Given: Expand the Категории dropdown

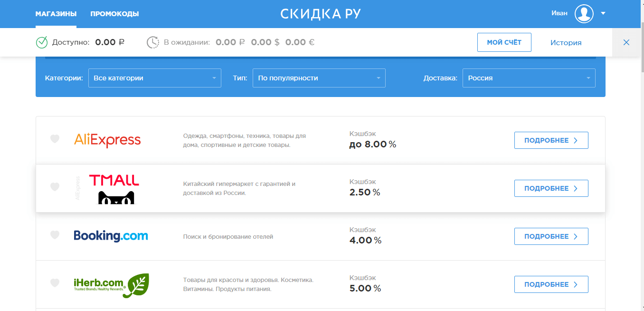Looking at the screenshot, I should 154,78.
